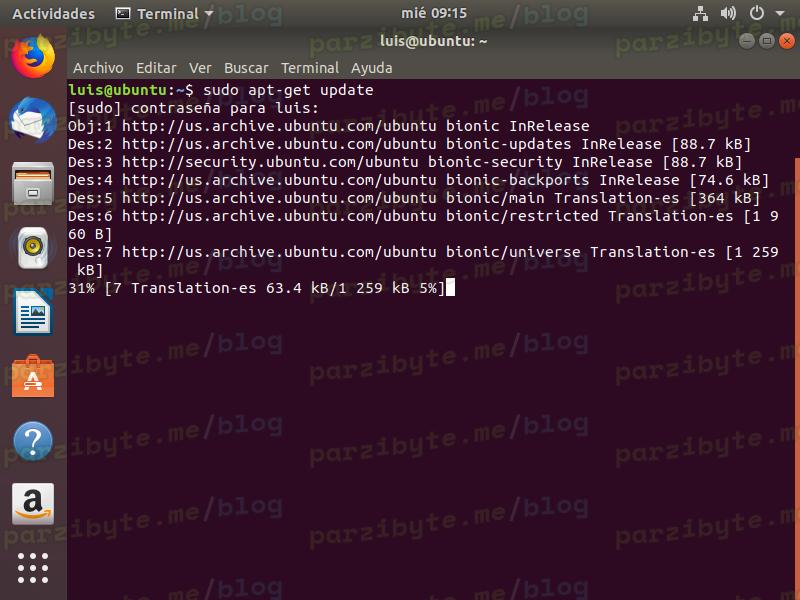Image resolution: width=800 pixels, height=600 pixels.
Task: Open the Buscar menu
Action: (246, 68)
